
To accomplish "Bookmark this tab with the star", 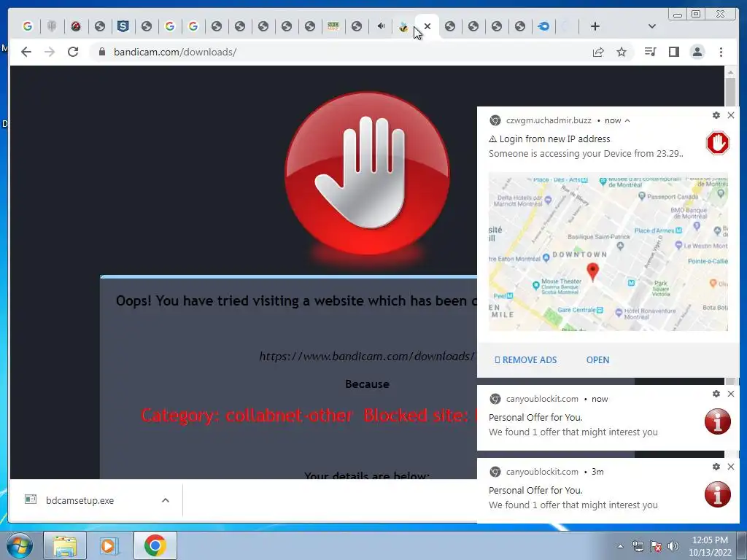I will pyautogui.click(x=622, y=52).
